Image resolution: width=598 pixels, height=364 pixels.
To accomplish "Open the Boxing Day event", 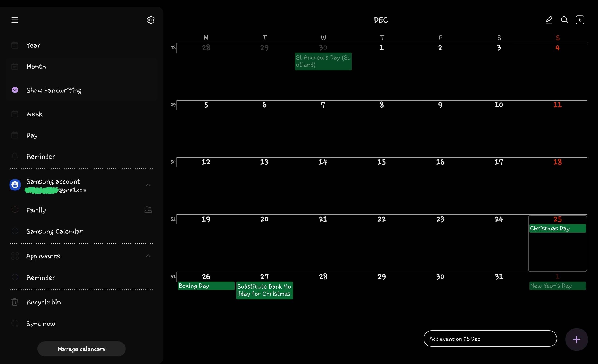I will [x=206, y=286].
